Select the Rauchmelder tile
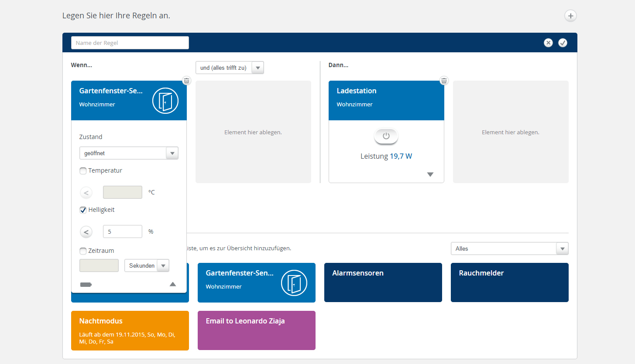Viewport: 635px width, 364px height. tap(510, 282)
